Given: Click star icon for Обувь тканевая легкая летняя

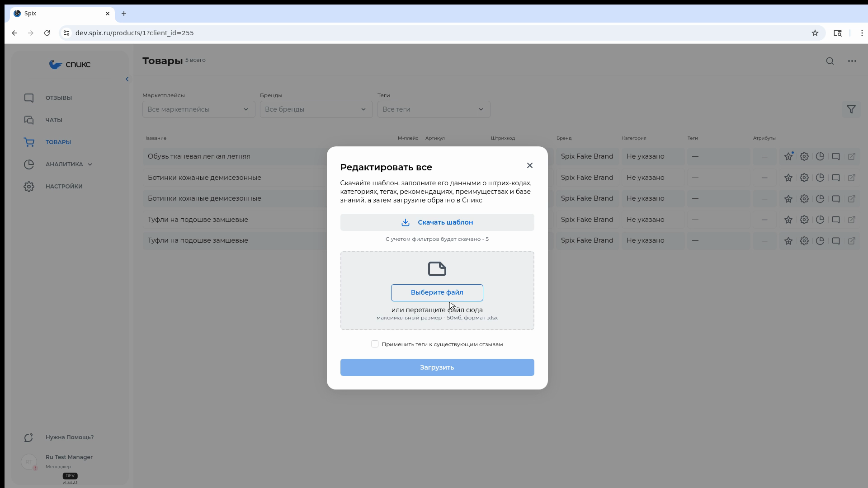Looking at the screenshot, I should [788, 156].
